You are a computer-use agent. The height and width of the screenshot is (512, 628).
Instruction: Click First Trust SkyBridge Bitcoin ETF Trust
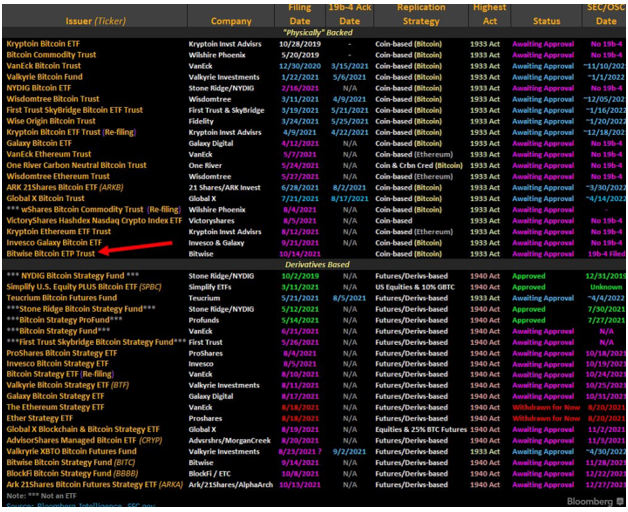(x=74, y=110)
